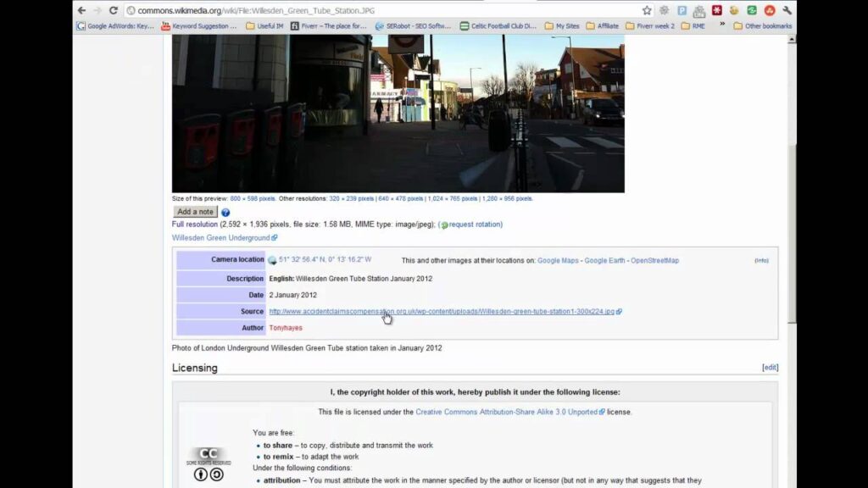Open Fiverr – The place for bookmark
This screenshot has height=488, width=868.
tap(329, 26)
